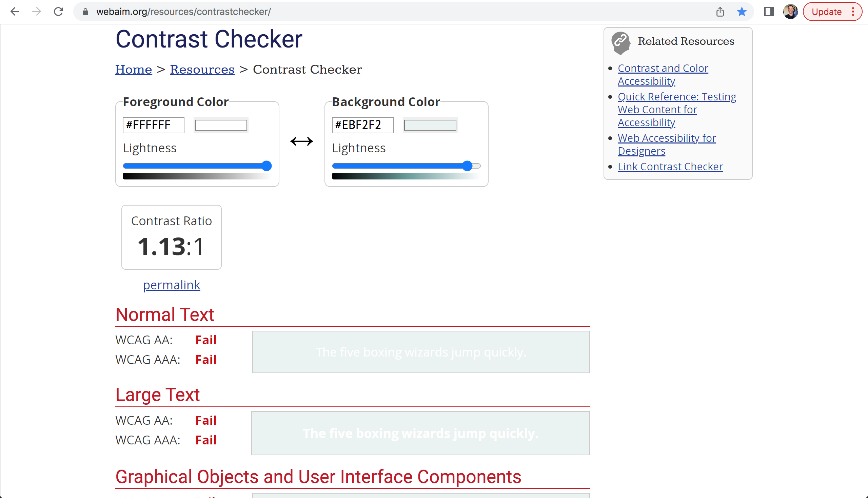The height and width of the screenshot is (498, 868).
Task: Click the bookmark star icon
Action: pos(742,12)
